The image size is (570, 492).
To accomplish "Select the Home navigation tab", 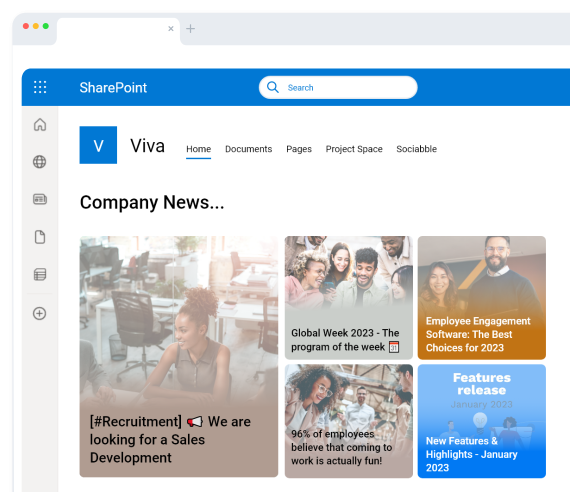I will (x=198, y=149).
